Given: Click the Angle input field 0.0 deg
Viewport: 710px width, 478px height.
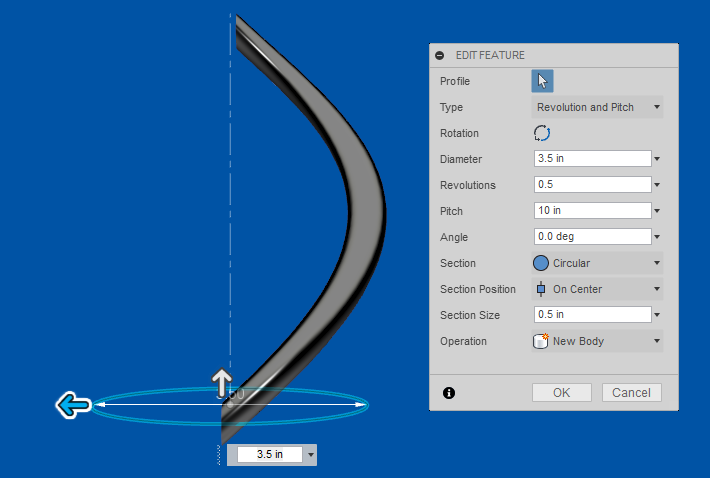Looking at the screenshot, I should coord(592,236).
